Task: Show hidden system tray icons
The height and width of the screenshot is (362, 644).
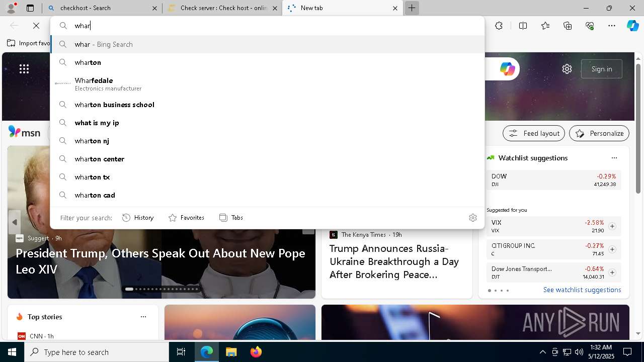Action: tap(542, 352)
